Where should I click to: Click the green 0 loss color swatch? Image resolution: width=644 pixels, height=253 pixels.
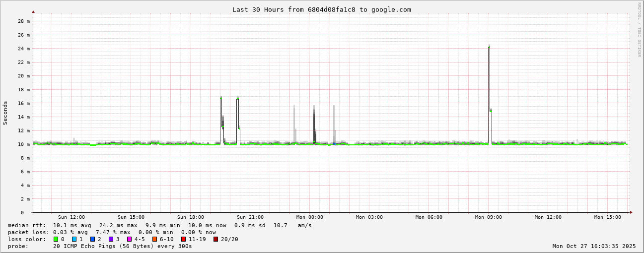(x=56, y=239)
